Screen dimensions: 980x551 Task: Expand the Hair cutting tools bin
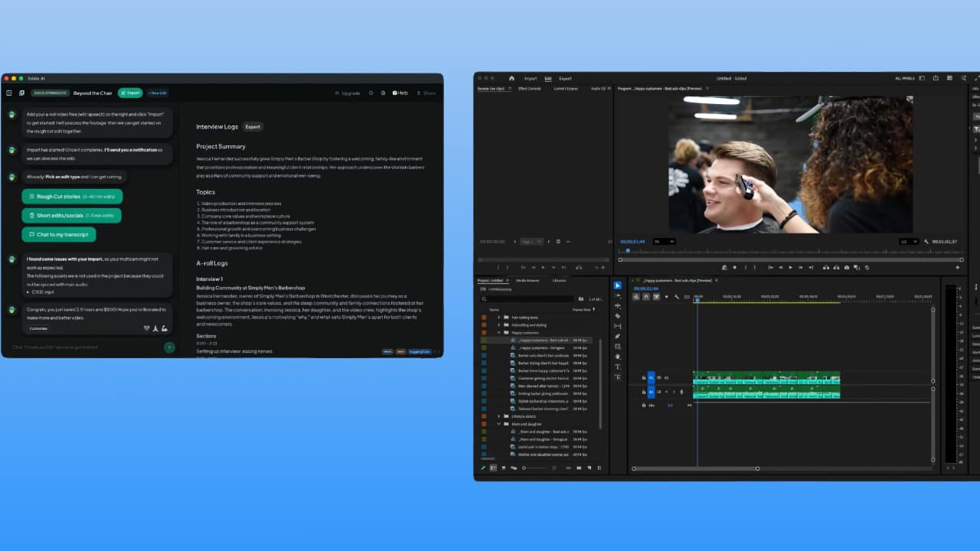(x=498, y=318)
